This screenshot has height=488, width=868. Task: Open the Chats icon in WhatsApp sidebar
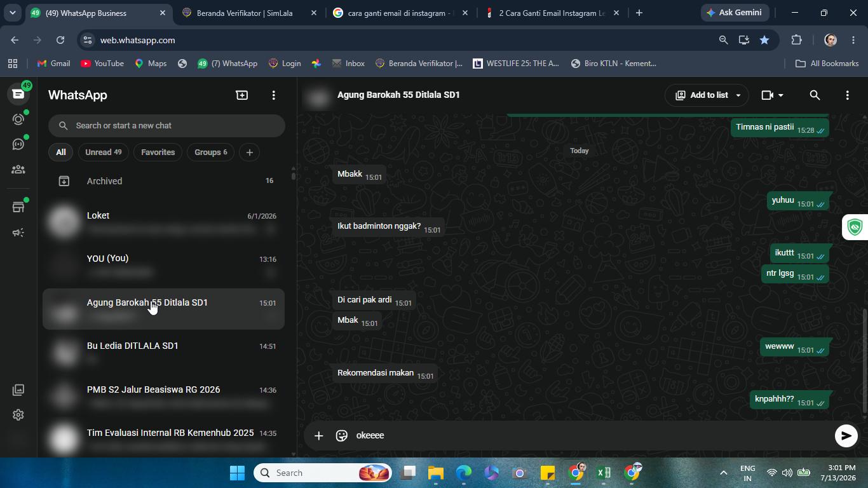[x=18, y=94]
